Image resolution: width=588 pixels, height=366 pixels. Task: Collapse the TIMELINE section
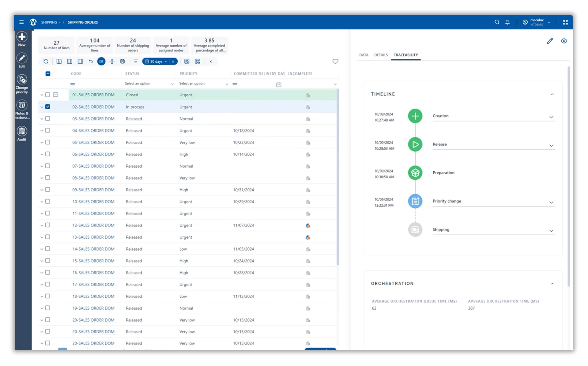552,94
